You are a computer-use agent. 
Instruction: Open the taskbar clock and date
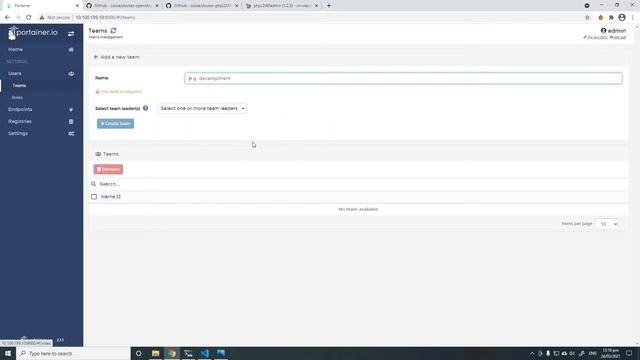pyautogui.click(x=611, y=353)
